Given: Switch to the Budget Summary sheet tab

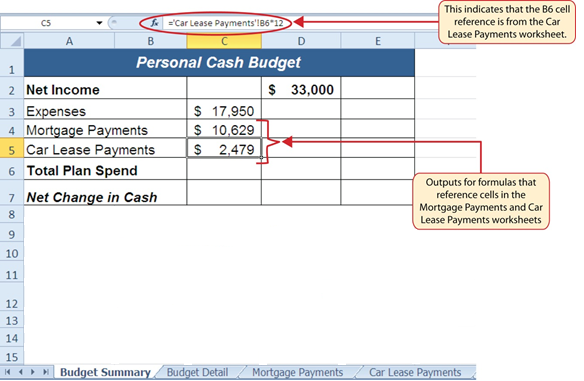Looking at the screenshot, I should [x=105, y=372].
